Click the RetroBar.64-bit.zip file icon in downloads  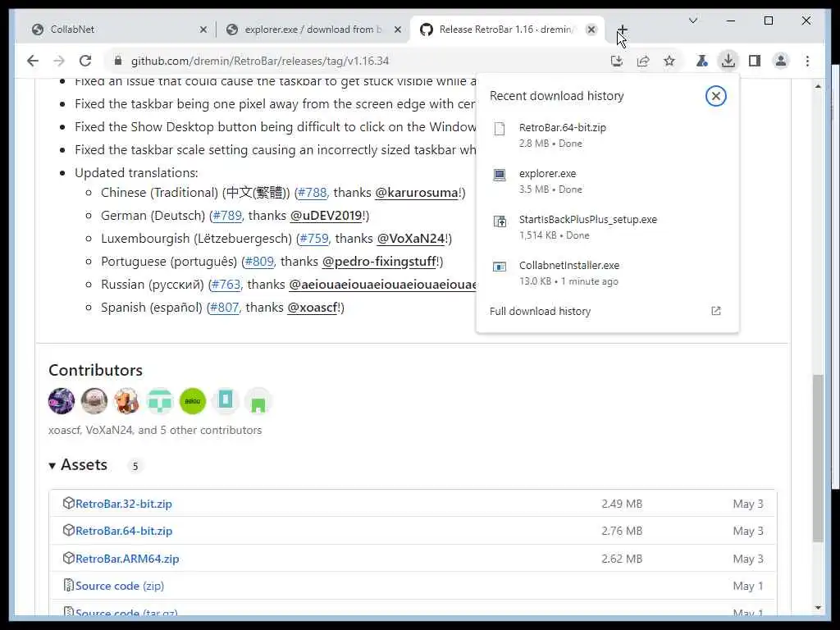[500, 129]
